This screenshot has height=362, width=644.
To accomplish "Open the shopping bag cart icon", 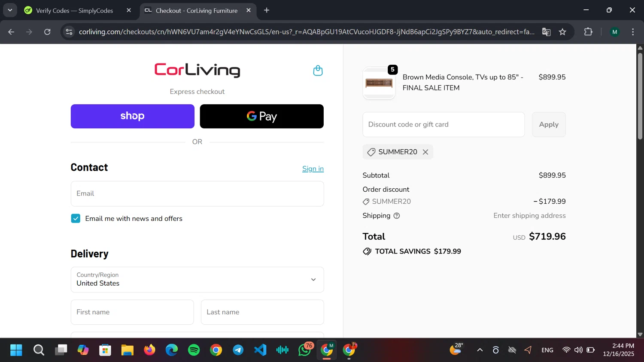I will point(318,71).
